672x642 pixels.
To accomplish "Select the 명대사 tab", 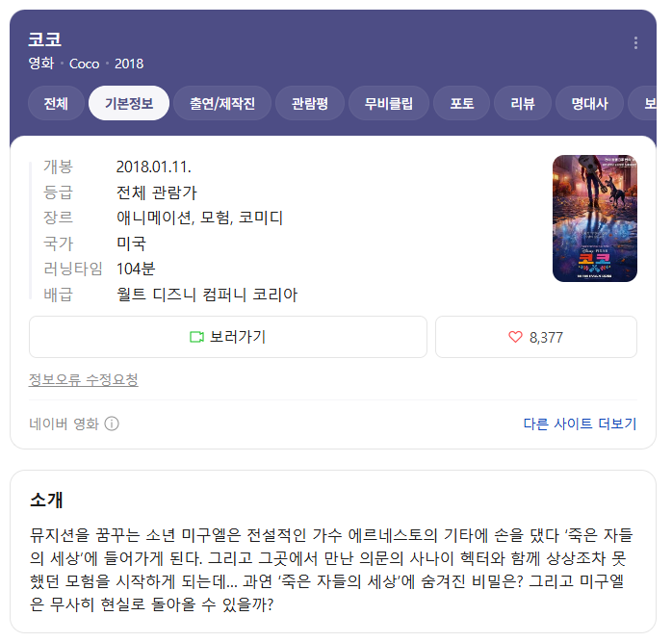I will tap(589, 103).
